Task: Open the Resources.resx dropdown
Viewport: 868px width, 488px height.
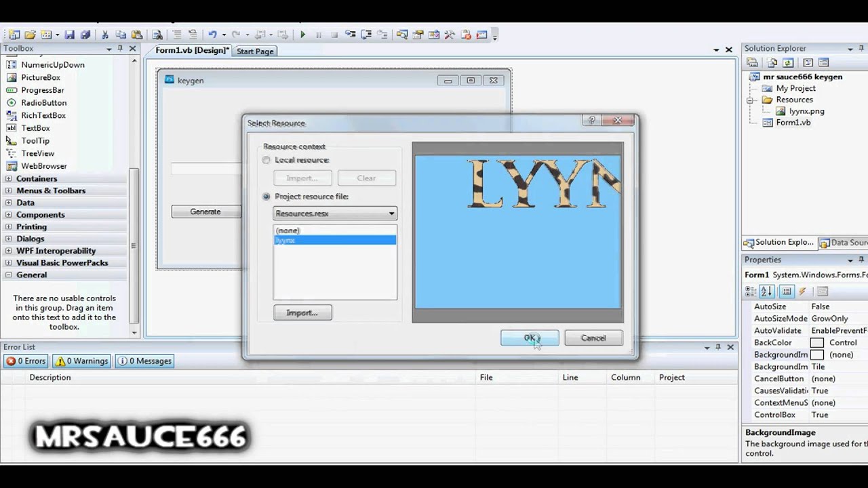Action: [x=391, y=213]
